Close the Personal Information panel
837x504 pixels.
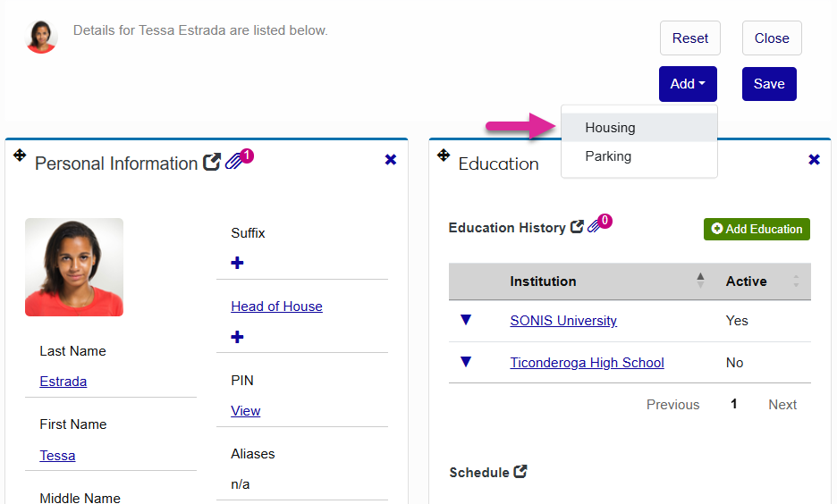(391, 160)
